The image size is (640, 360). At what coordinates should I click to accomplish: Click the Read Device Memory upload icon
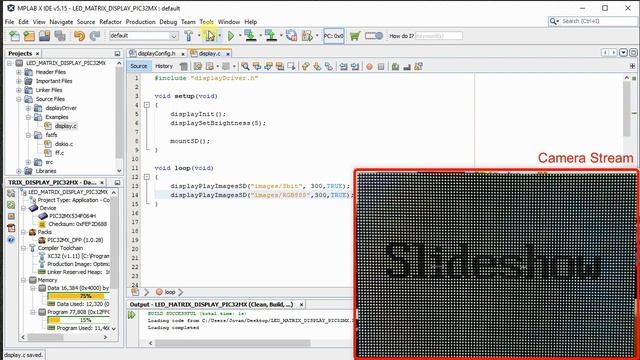(x=271, y=36)
